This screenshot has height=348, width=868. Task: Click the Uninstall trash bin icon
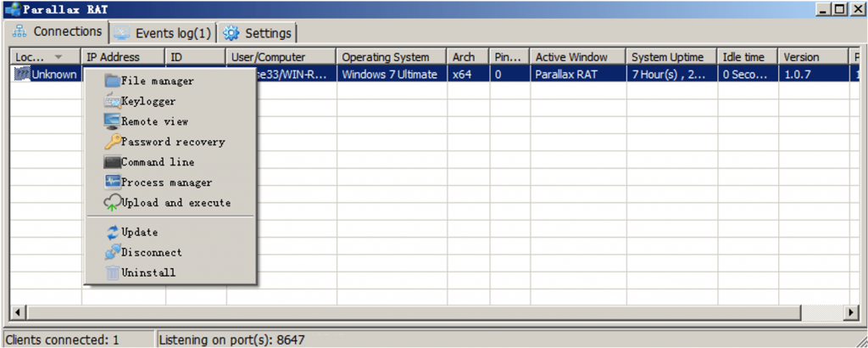click(x=112, y=272)
